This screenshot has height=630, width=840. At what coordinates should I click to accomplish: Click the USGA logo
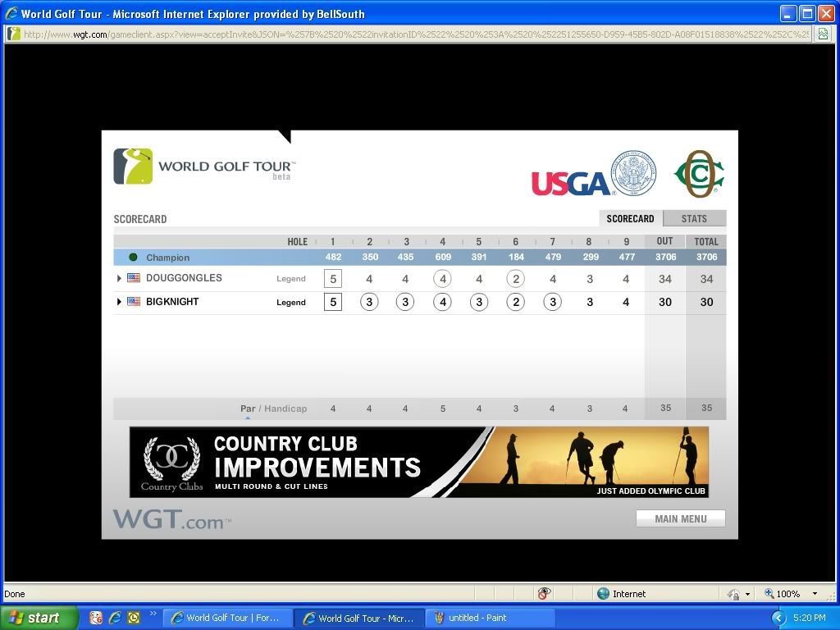594,175
